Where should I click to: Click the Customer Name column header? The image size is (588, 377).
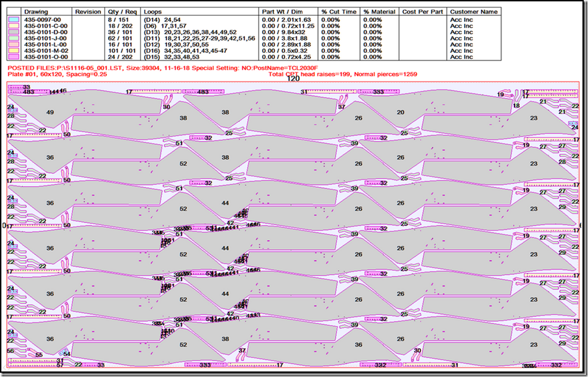(x=474, y=12)
